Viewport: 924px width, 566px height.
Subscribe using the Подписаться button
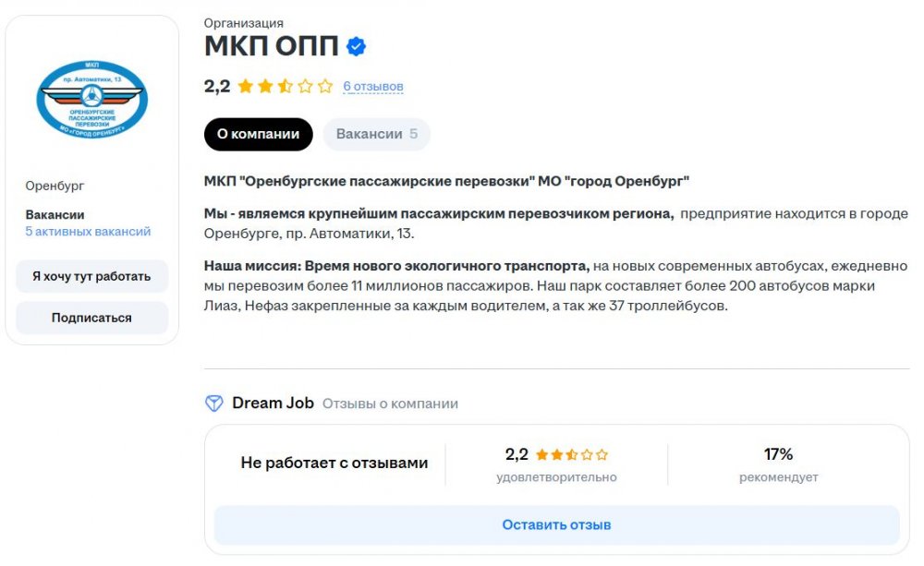point(91,318)
